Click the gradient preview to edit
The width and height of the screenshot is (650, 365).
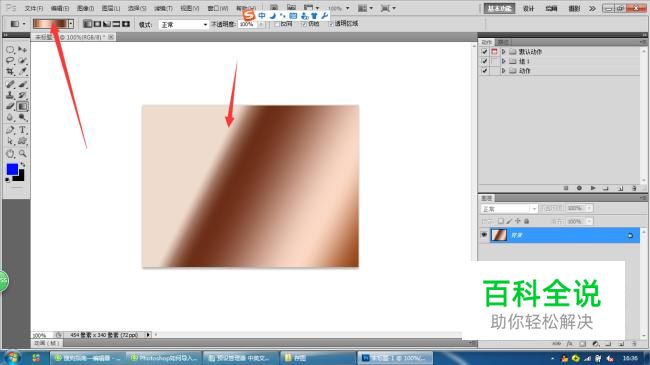[50, 24]
